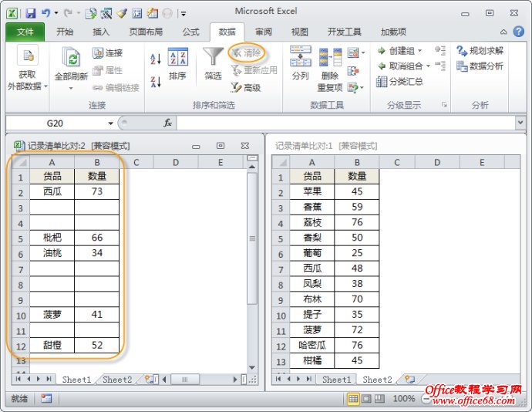
Task: Click the Data Analysis (数据分析) button
Action: click(480, 66)
